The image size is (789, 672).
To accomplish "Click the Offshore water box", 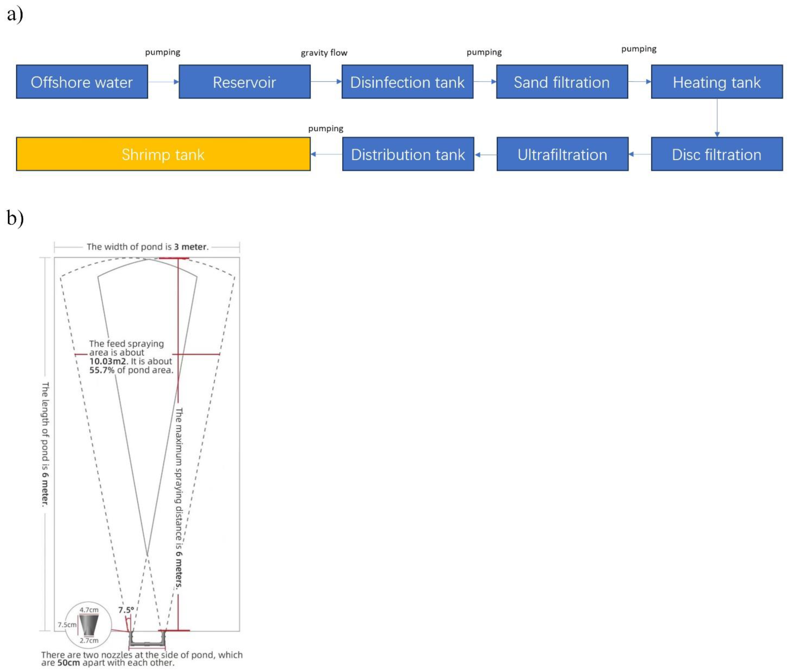I will 82,82.
